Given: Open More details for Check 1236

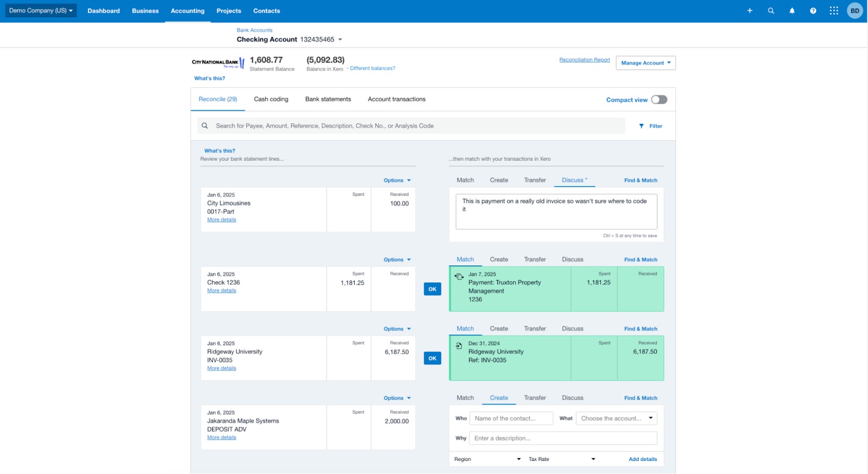Looking at the screenshot, I should pos(221,290).
